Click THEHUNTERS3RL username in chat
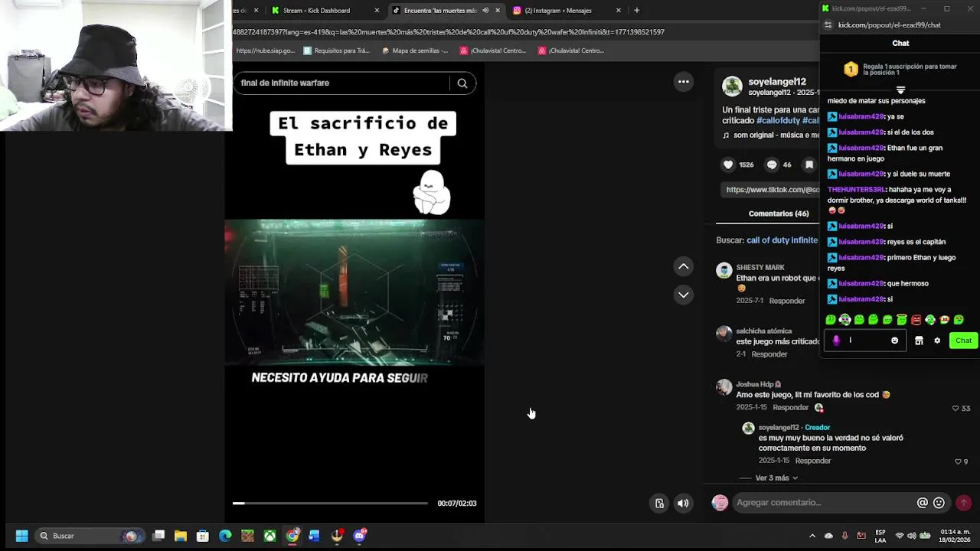The width and height of the screenshot is (980, 551). 856,190
